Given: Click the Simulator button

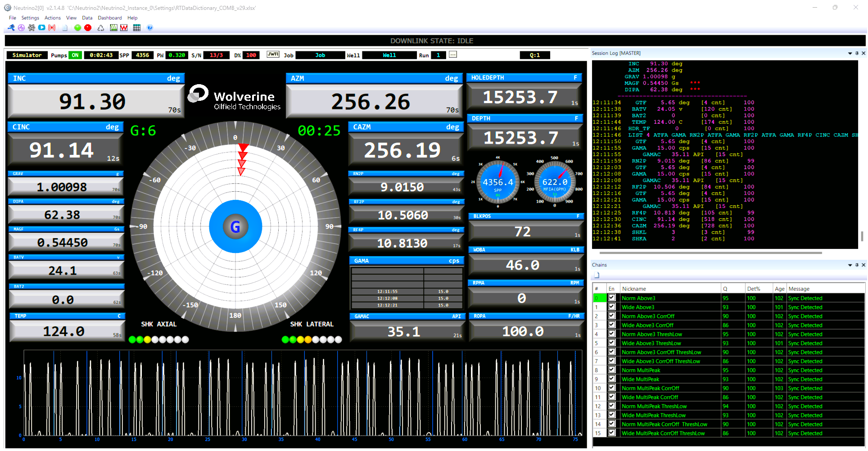Looking at the screenshot, I should pyautogui.click(x=27, y=55).
